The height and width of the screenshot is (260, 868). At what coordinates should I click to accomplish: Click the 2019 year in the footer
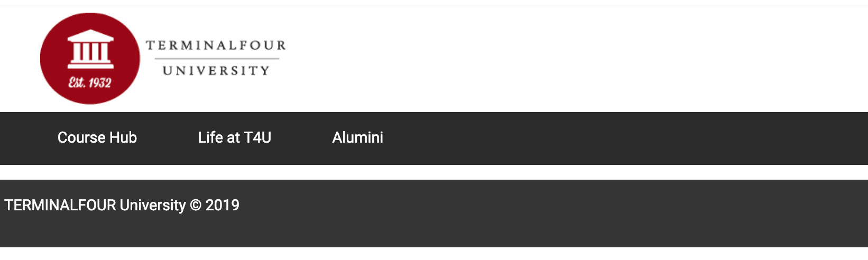[223, 205]
